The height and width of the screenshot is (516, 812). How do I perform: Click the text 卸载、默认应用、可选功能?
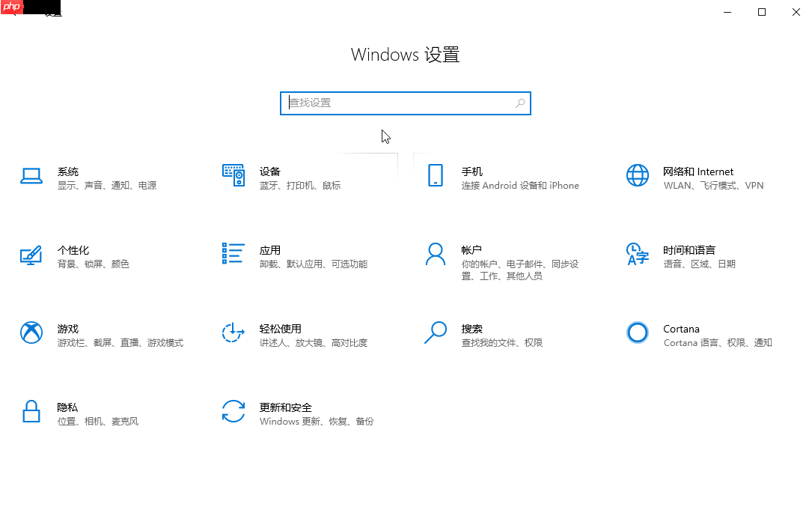click(314, 264)
